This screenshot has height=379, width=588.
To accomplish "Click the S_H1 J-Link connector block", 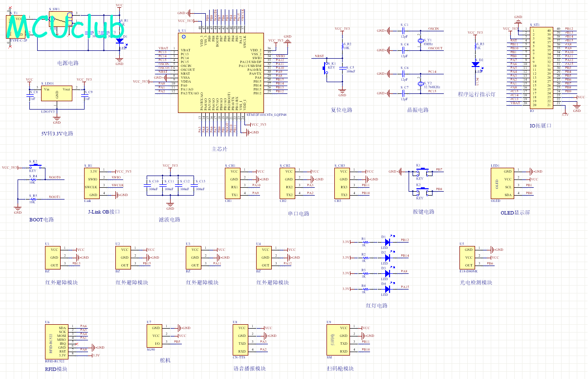I will click(x=92, y=183).
